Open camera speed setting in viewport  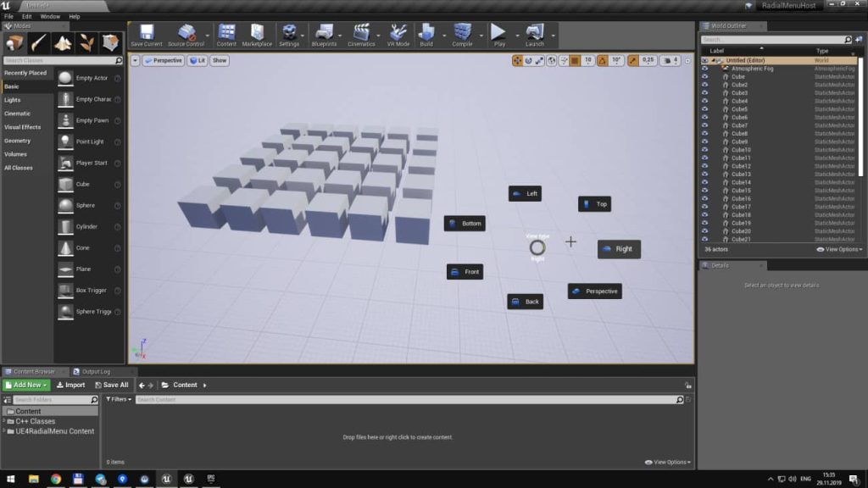tap(670, 60)
